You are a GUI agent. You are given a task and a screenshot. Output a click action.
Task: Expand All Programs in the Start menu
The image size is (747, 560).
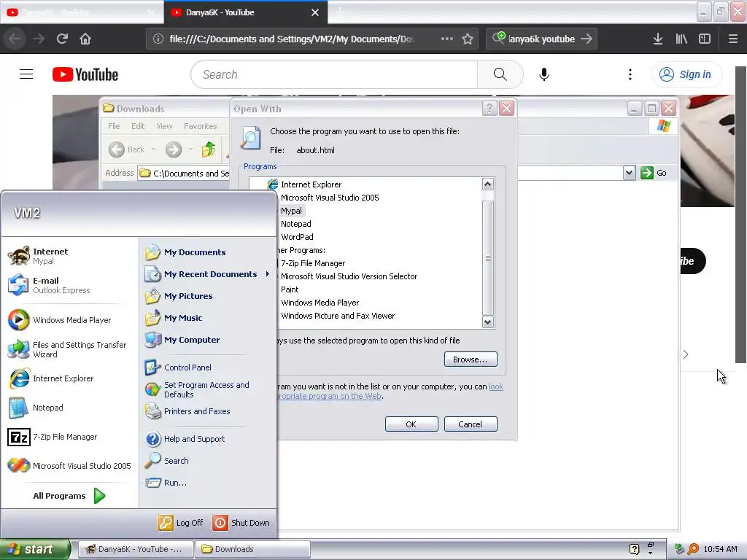point(69,496)
